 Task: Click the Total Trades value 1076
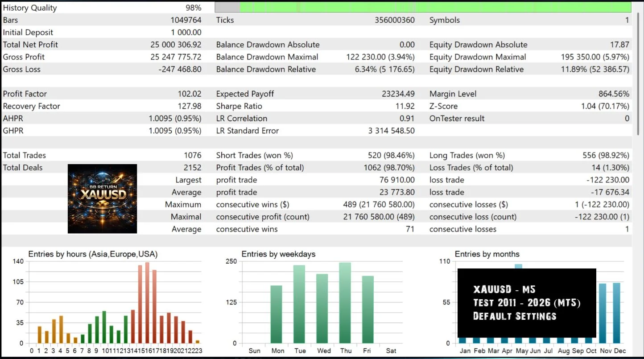pos(193,155)
